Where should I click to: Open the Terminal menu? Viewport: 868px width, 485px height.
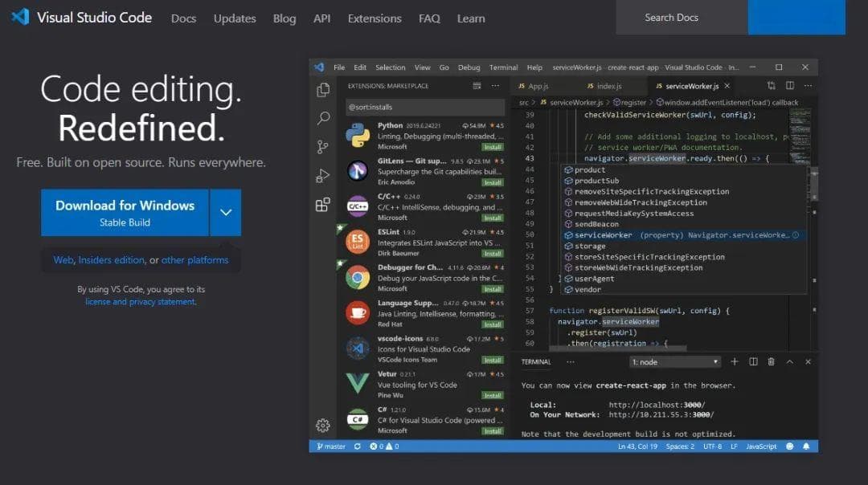click(503, 67)
